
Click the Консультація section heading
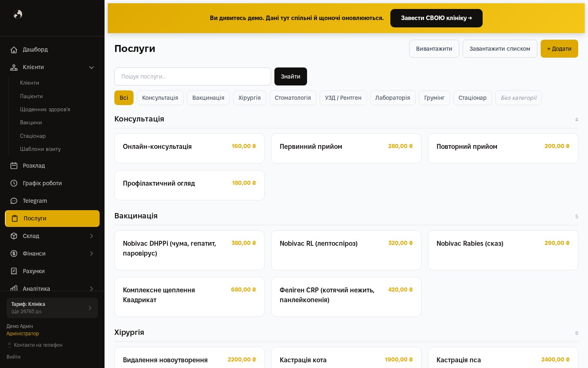[x=139, y=119]
